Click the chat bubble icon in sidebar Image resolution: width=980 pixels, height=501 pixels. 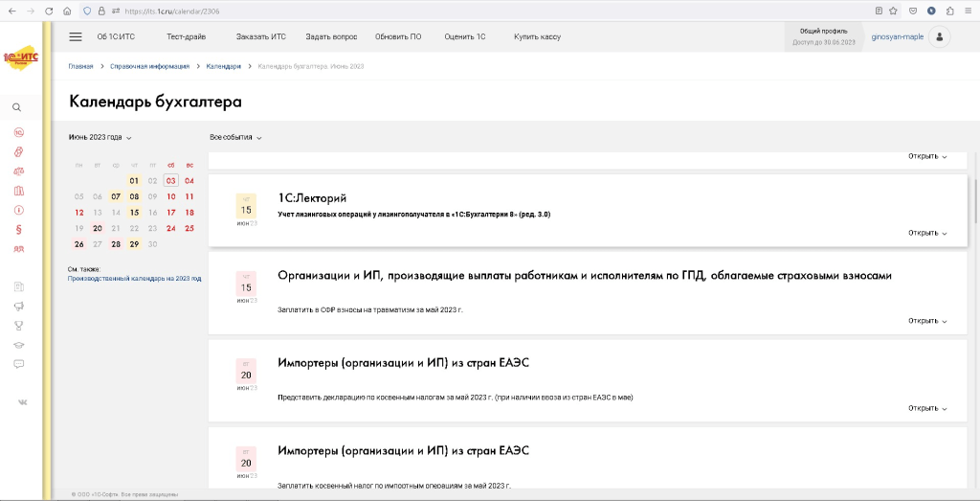[x=18, y=364]
